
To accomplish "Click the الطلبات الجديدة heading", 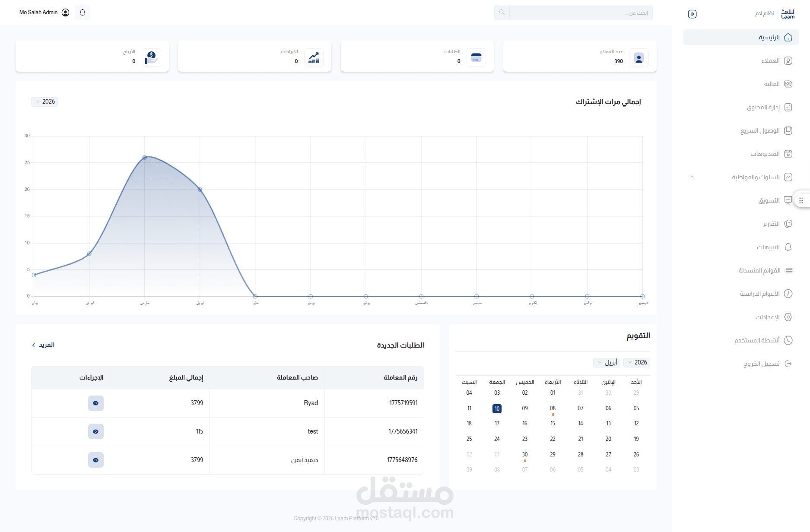I will click(400, 345).
